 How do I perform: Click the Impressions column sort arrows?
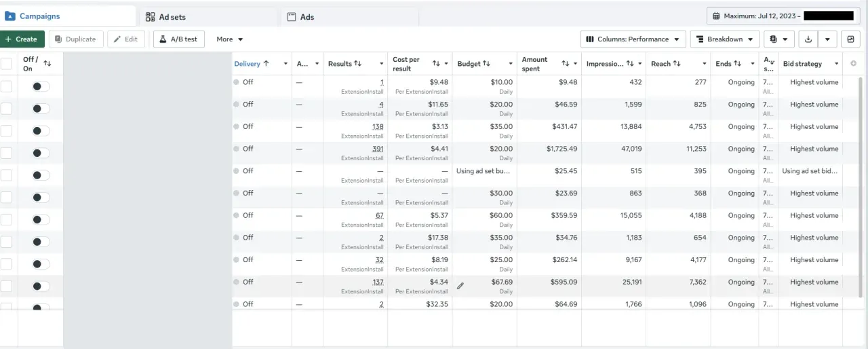coord(630,64)
